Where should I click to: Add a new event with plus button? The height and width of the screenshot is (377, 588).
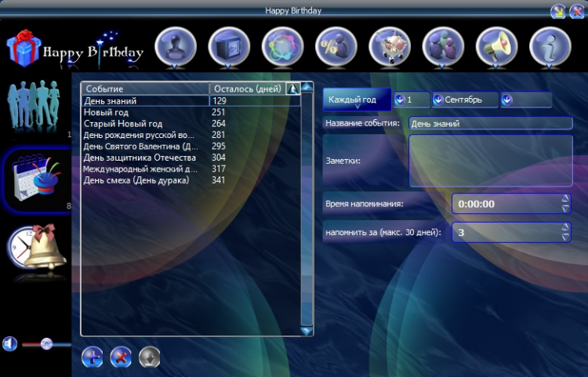(x=92, y=357)
